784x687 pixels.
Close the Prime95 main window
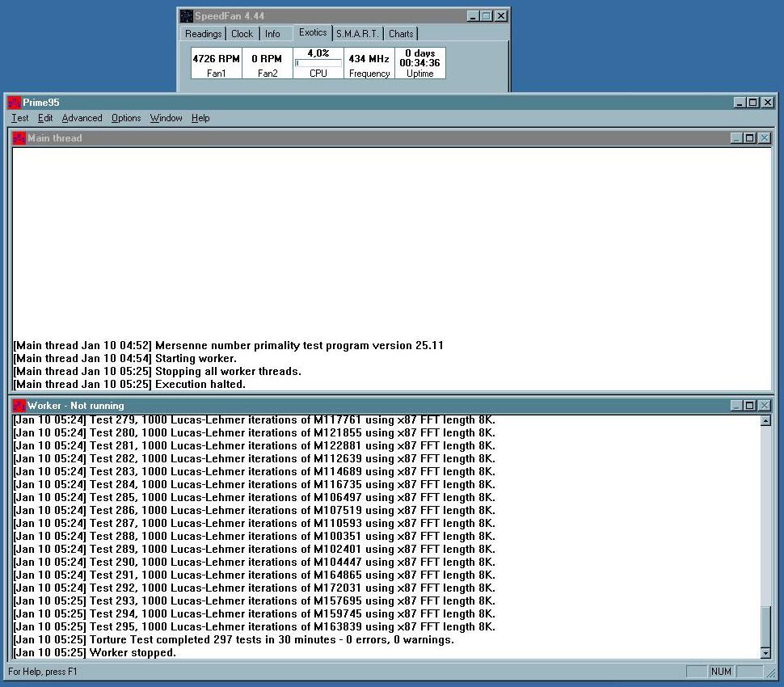768,103
